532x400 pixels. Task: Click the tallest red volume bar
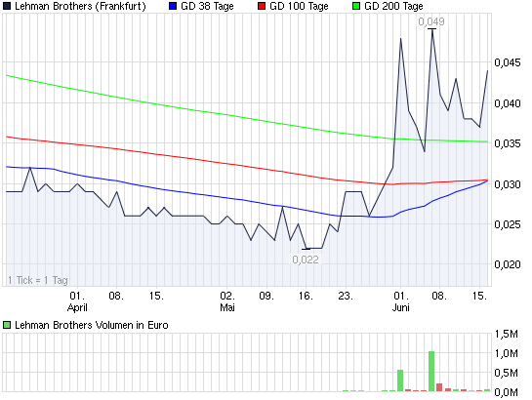coord(439,387)
